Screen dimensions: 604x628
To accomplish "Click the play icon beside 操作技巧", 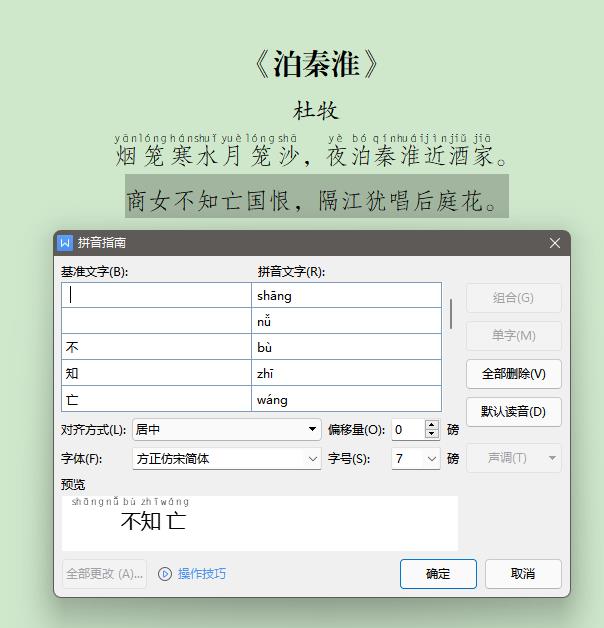I will 165,574.
